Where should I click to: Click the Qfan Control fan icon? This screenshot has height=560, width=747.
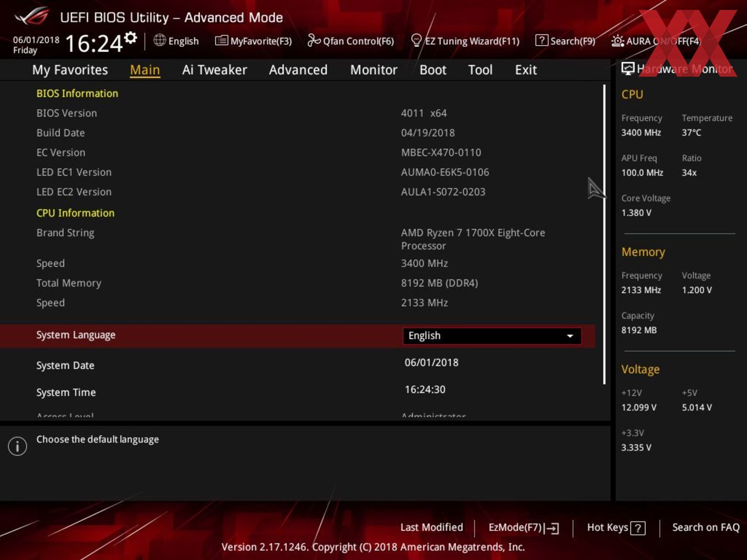(x=314, y=40)
